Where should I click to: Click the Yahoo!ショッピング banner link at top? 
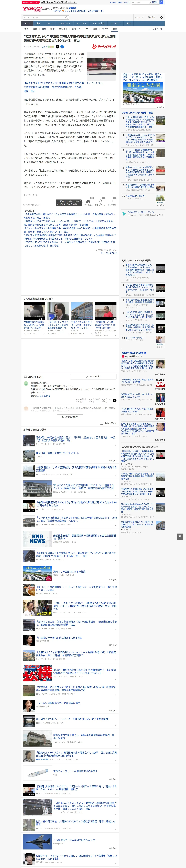click(x=31, y=2)
